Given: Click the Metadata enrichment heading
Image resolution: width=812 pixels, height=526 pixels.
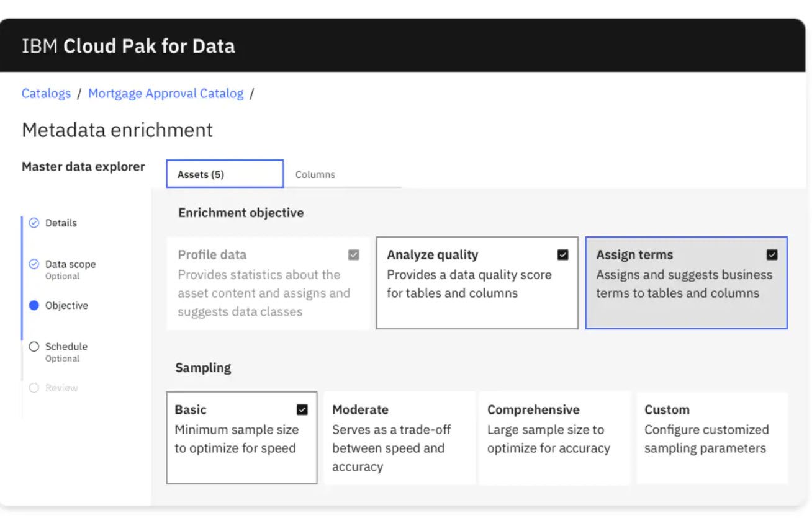Looking at the screenshot, I should click(x=117, y=130).
